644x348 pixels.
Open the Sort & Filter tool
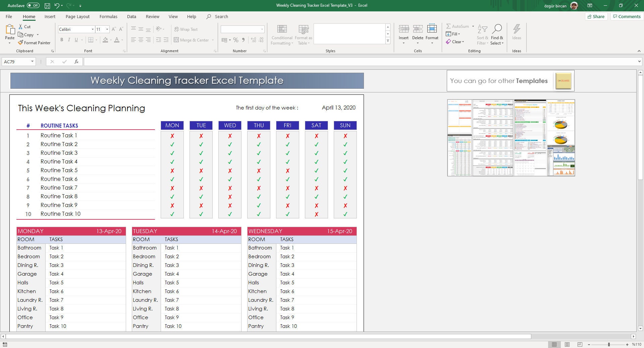(x=482, y=33)
